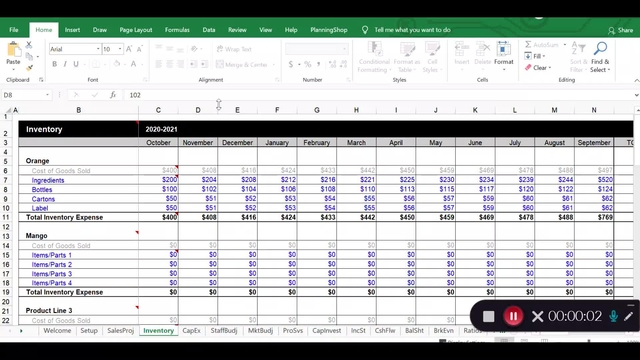Click the Share button
The height and width of the screenshot is (360, 640).
[x=620, y=30]
